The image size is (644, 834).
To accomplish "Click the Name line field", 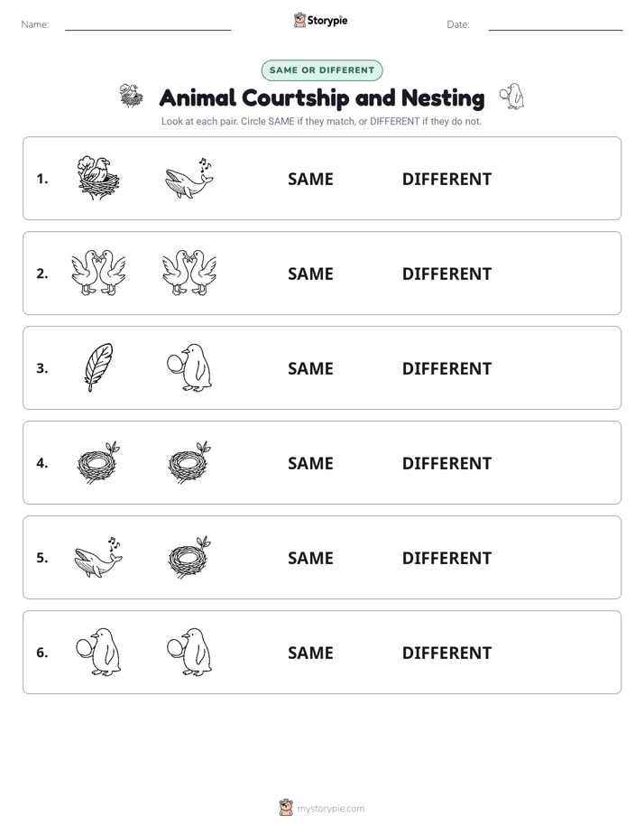I will pos(148,24).
